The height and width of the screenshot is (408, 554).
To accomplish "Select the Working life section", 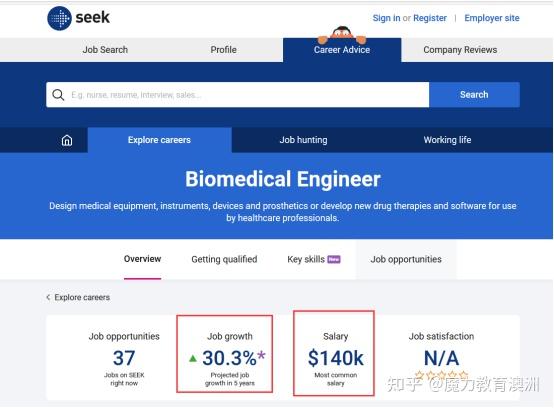I will coord(447,140).
